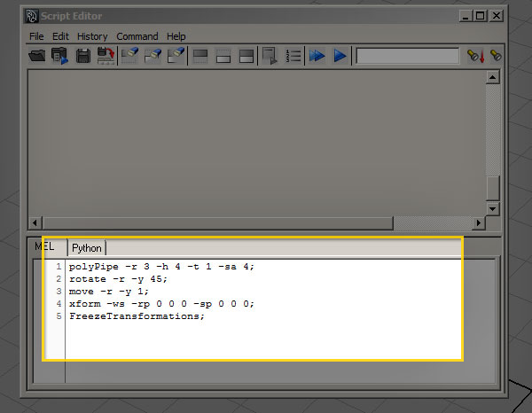Open the History menu

[x=92, y=36]
